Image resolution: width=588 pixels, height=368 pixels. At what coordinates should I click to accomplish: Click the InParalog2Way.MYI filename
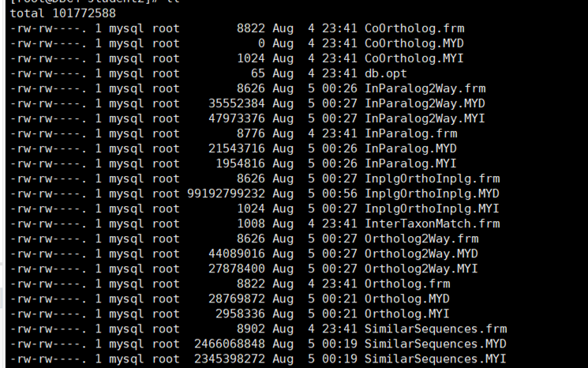(425, 118)
